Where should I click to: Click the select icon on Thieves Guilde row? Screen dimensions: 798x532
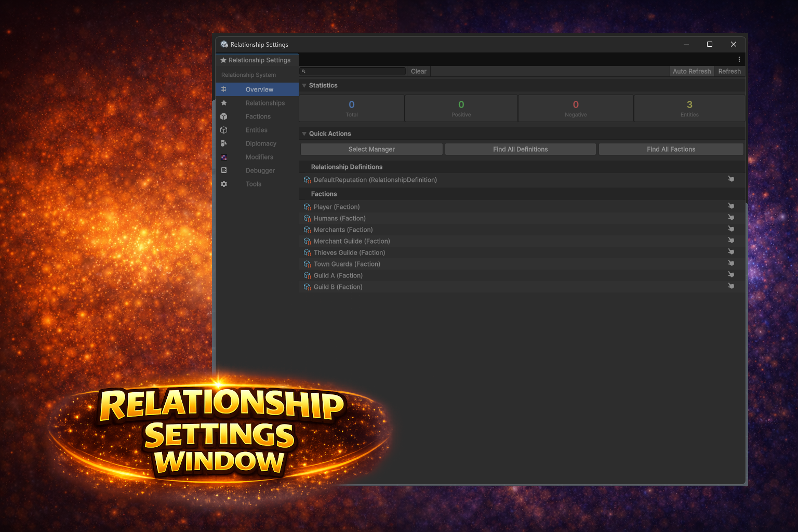point(731,252)
